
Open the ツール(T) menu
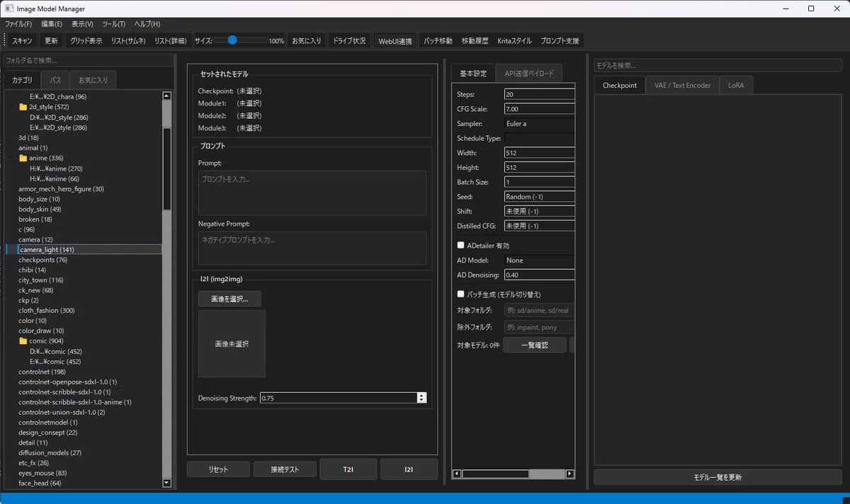coord(113,24)
